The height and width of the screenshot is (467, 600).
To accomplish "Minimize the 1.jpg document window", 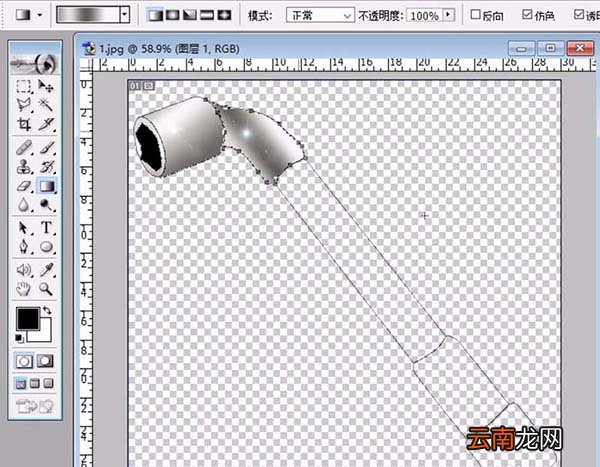I will [x=521, y=49].
